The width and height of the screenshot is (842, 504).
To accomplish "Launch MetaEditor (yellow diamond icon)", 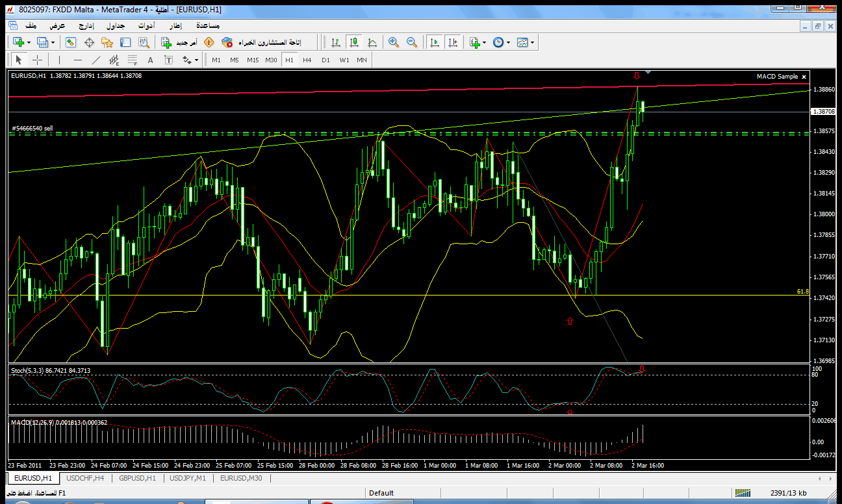I will pyautogui.click(x=209, y=42).
